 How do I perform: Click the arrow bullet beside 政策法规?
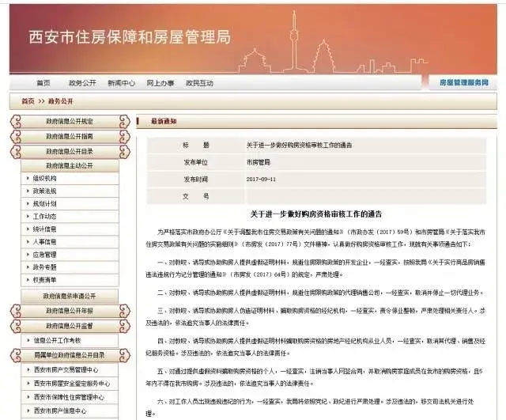[x=28, y=191]
